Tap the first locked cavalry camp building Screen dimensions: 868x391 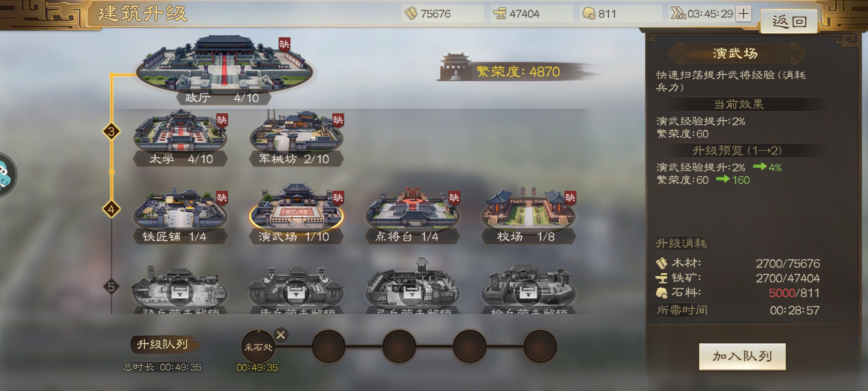pyautogui.click(x=180, y=290)
